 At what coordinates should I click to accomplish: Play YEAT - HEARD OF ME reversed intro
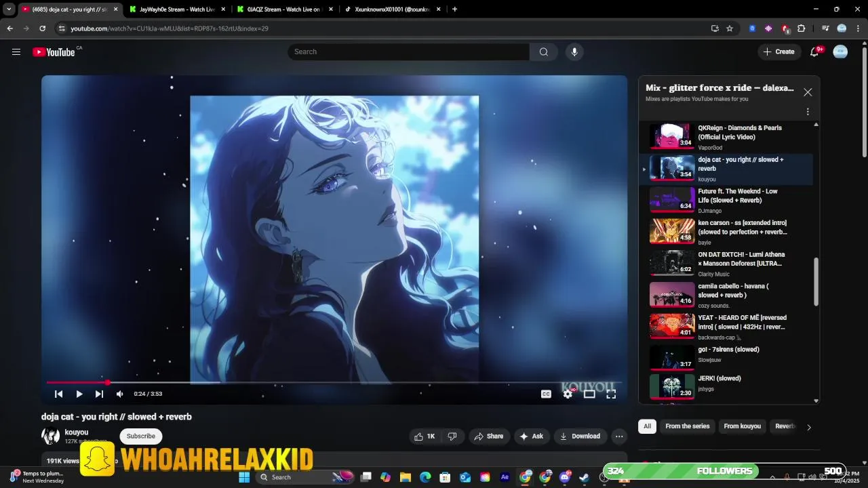(x=726, y=327)
